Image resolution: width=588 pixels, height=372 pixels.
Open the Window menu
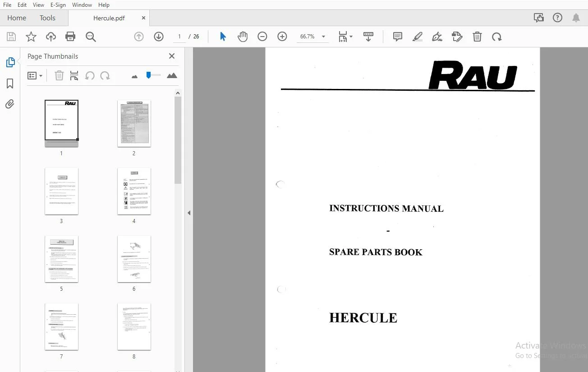point(82,5)
